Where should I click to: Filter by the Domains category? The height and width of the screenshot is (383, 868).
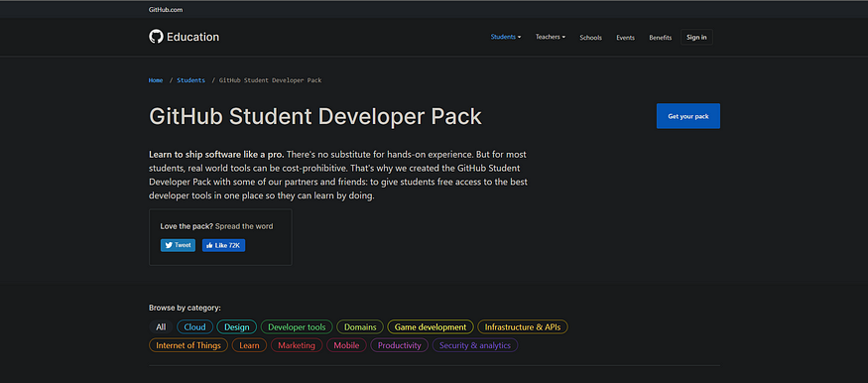coord(360,327)
